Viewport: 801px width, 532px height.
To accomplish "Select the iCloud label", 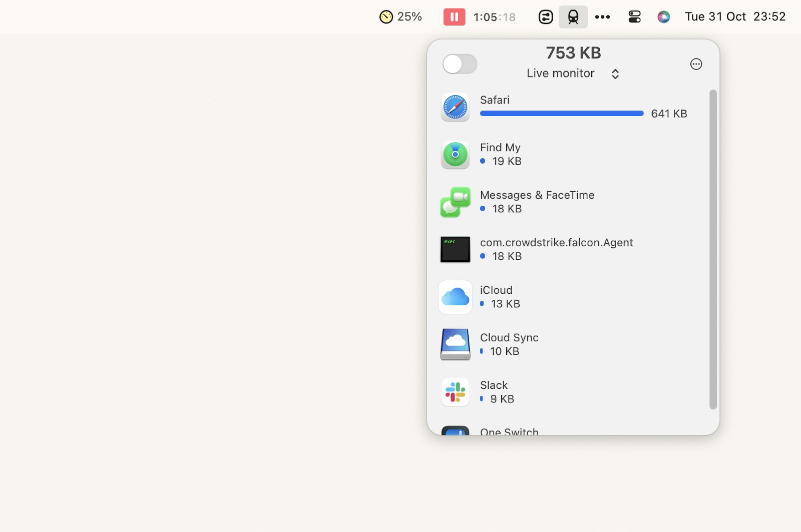I will pyautogui.click(x=496, y=290).
